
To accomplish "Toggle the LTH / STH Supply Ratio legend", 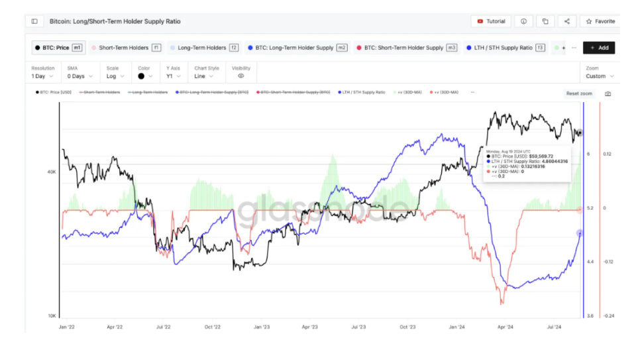I will [x=363, y=92].
